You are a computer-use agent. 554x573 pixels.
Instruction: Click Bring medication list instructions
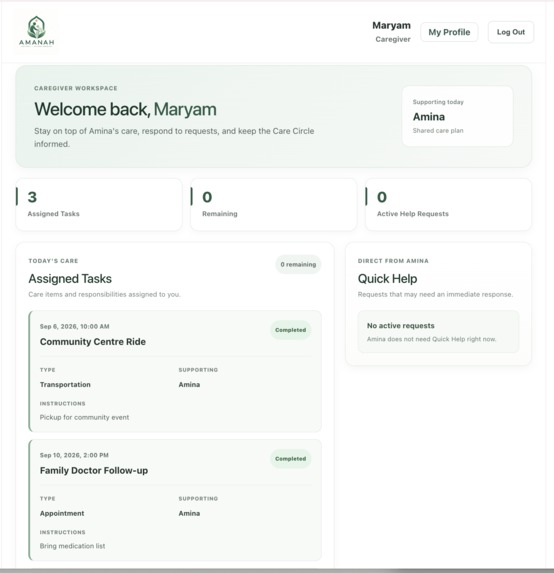pyautogui.click(x=72, y=546)
